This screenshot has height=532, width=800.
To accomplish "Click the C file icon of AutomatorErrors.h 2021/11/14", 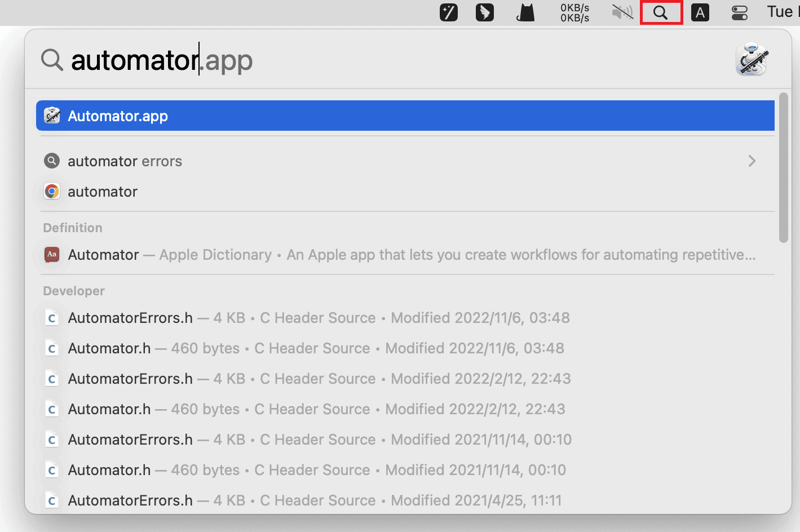I will (x=52, y=440).
